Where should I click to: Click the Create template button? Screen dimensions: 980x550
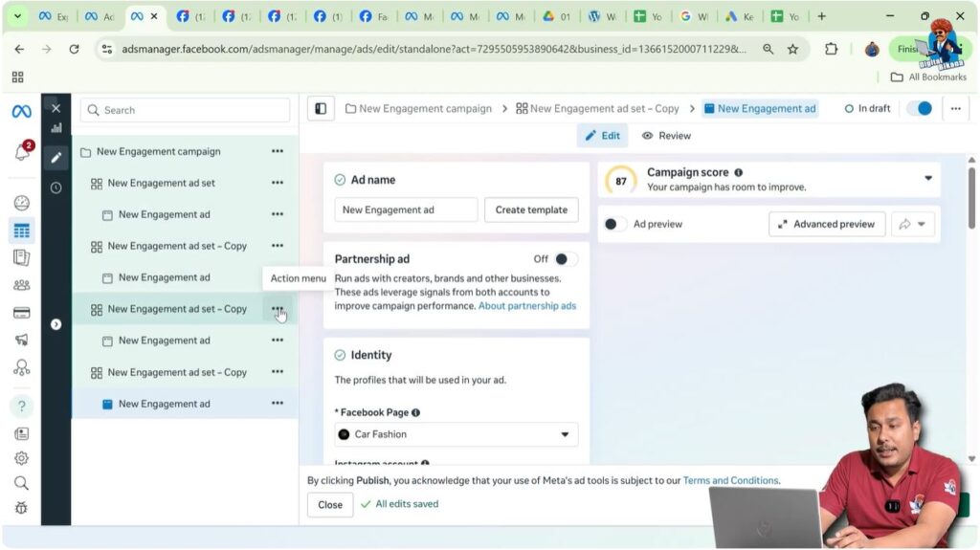[x=531, y=210]
